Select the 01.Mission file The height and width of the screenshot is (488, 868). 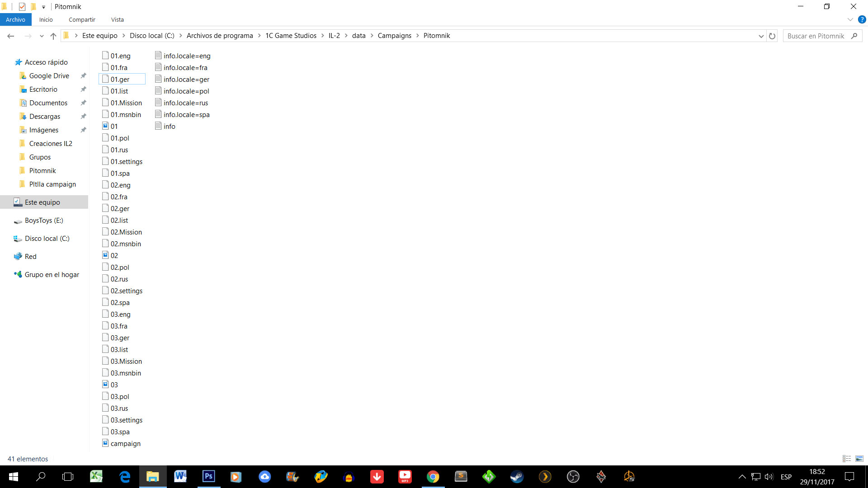(x=126, y=103)
